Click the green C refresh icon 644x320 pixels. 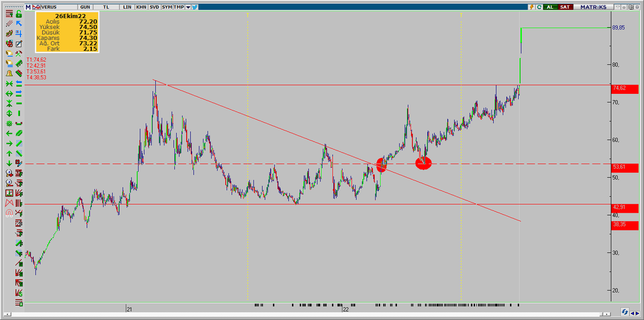point(539,7)
